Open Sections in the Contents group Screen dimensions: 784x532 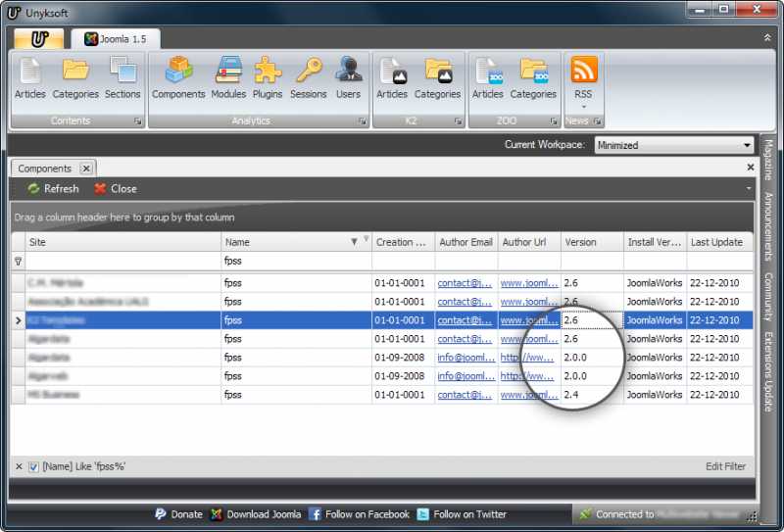pos(122,78)
